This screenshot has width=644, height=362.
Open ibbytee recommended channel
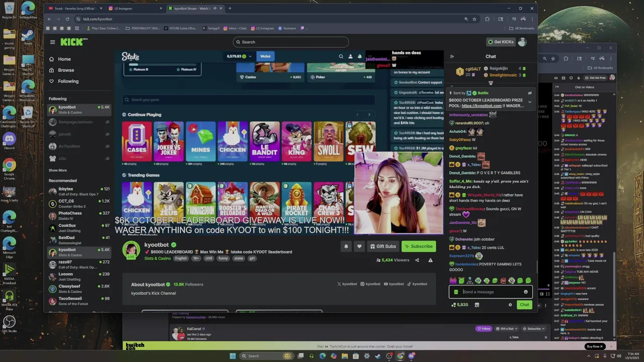click(79, 191)
